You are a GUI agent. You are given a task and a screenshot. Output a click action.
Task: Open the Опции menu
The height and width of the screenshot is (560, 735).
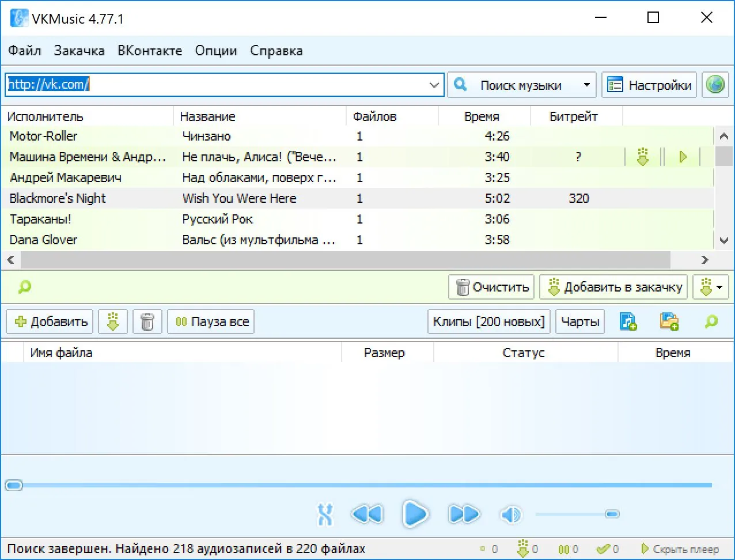[x=216, y=51]
